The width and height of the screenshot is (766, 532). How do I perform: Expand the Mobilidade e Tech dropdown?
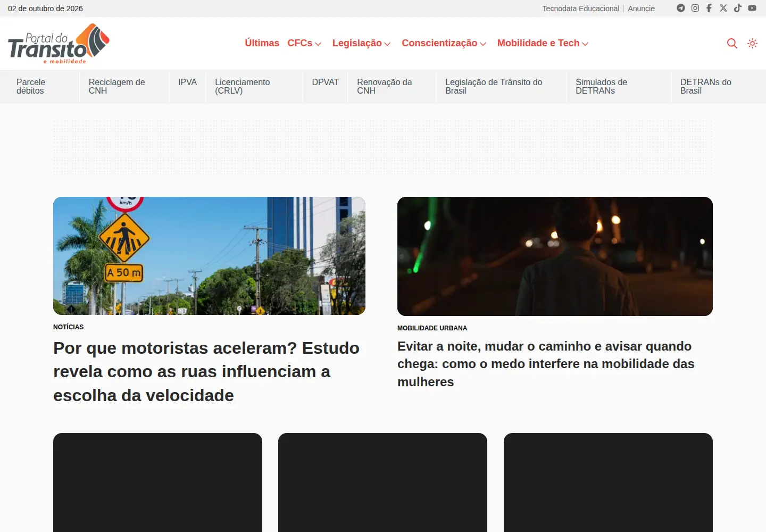[543, 43]
